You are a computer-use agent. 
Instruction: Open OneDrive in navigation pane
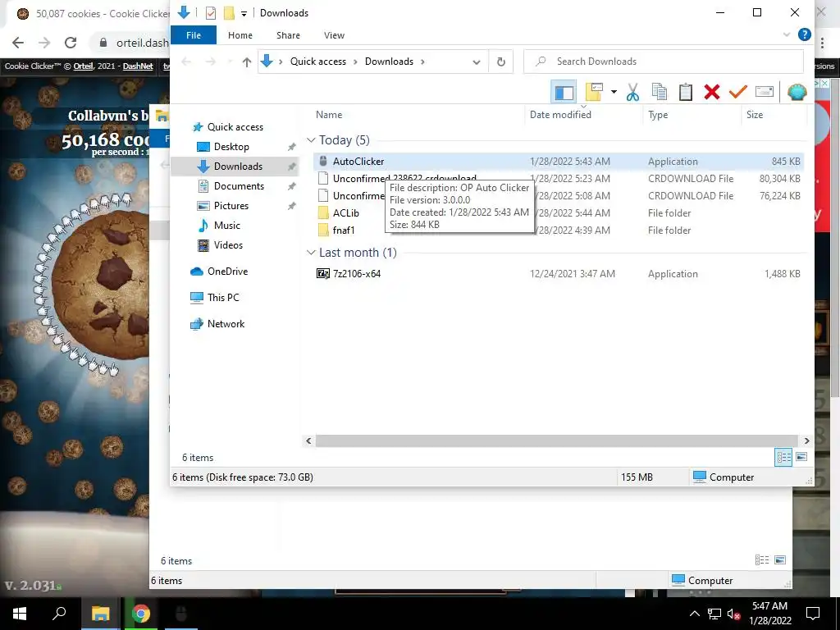(x=227, y=272)
